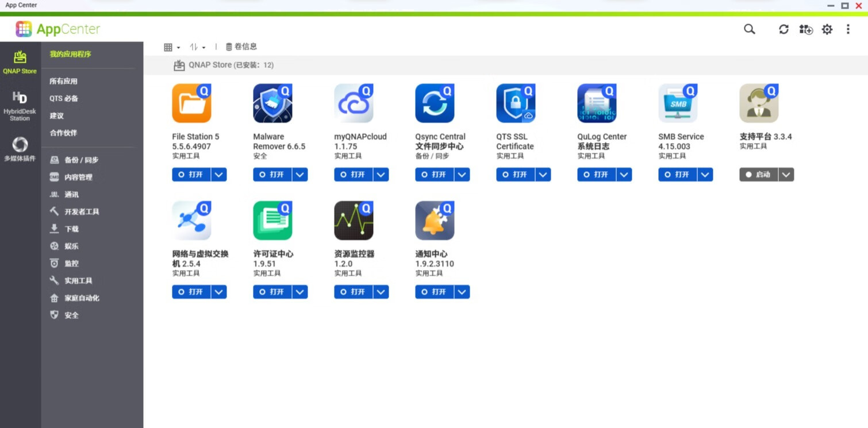
Task: Click 打开 button for 资源监控器
Action: click(x=354, y=292)
